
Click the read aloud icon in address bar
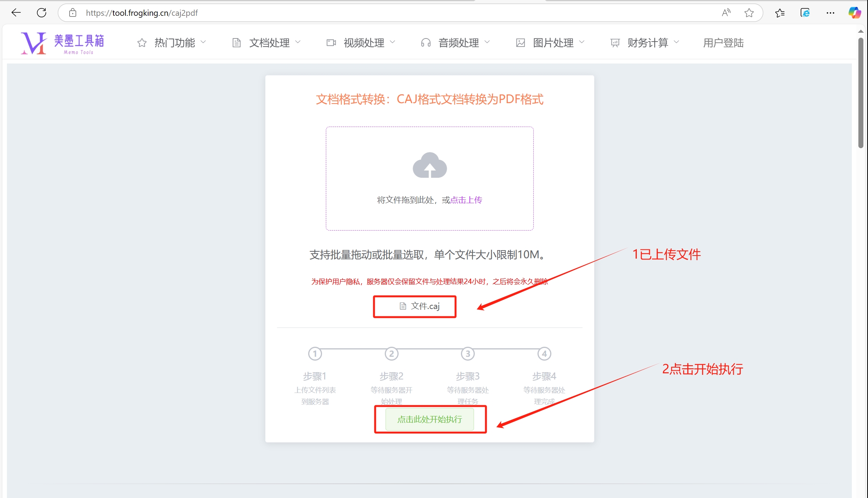726,13
